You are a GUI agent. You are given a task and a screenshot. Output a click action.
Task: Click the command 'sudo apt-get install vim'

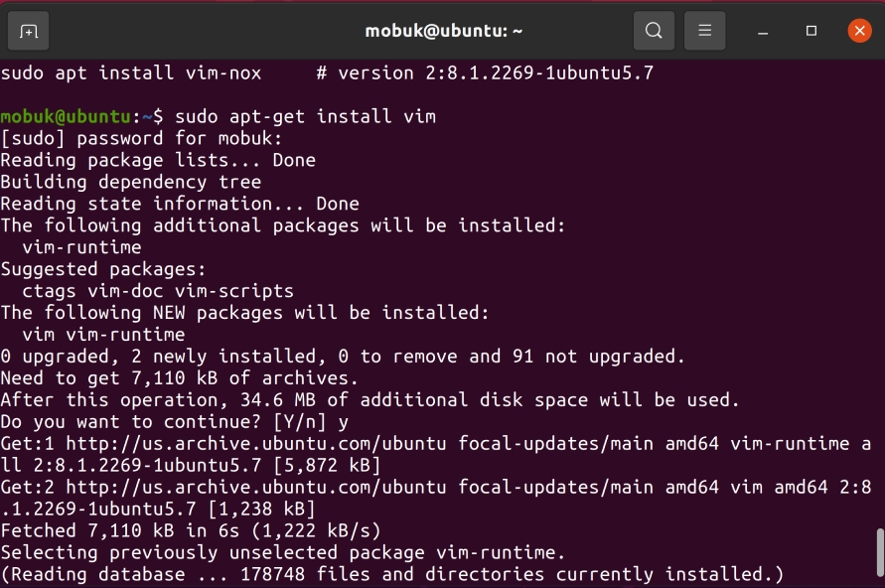[305, 117]
